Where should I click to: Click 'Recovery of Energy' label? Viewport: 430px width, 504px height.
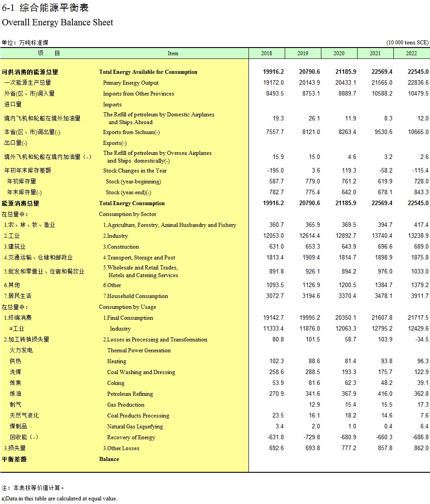click(x=131, y=437)
